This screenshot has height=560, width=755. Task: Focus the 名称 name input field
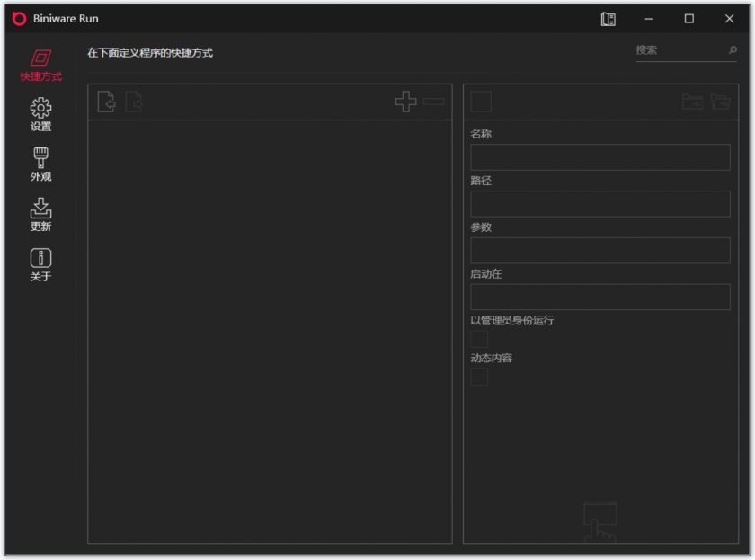[600, 157]
